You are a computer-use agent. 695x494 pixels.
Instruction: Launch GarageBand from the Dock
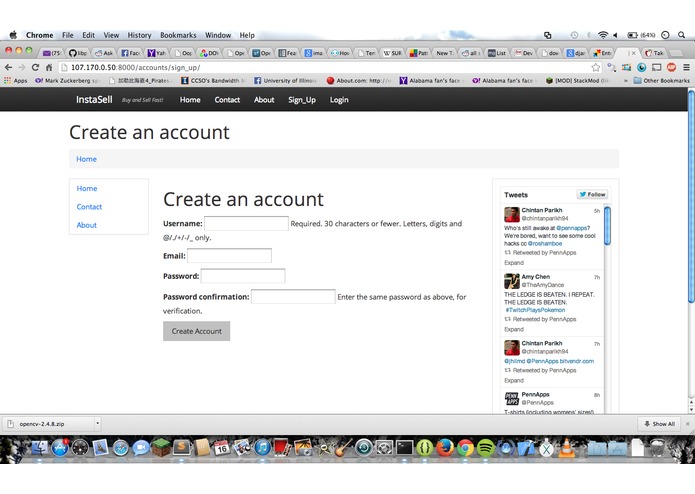pos(343,448)
